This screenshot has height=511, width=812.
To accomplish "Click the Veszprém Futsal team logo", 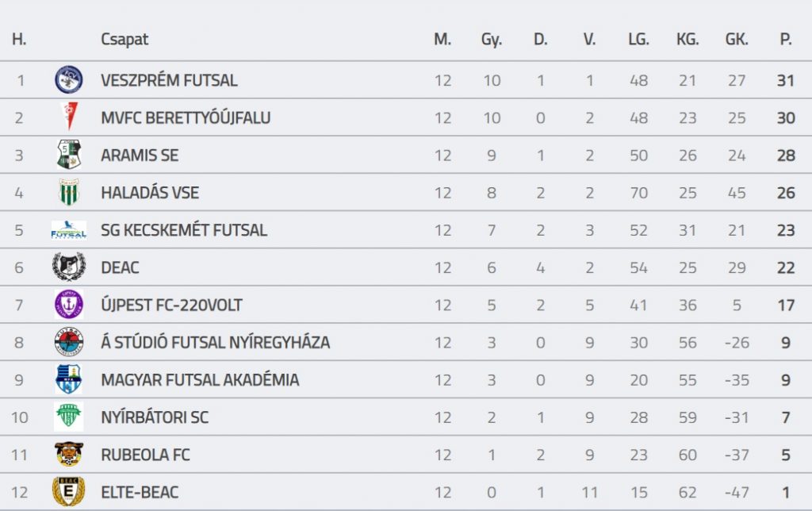I will tap(68, 80).
